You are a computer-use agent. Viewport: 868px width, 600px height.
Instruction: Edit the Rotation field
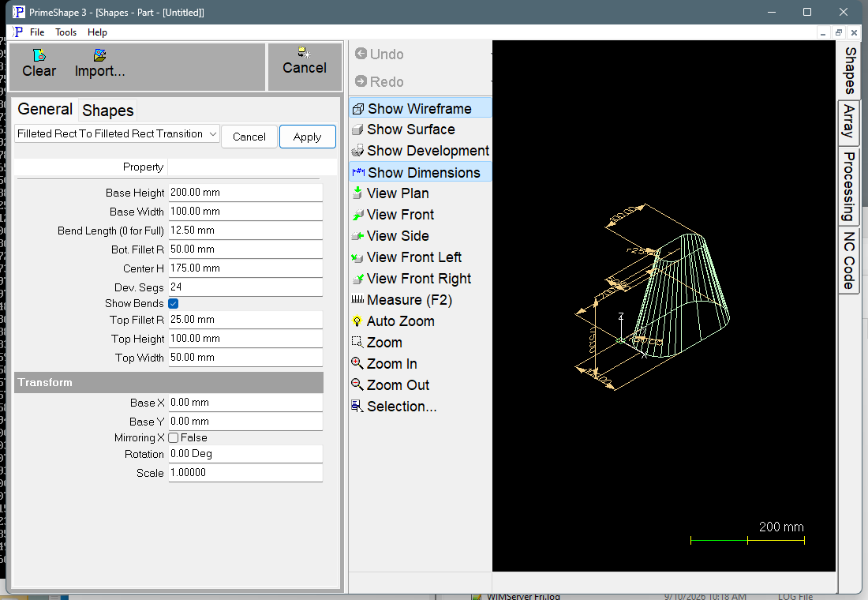pos(245,454)
